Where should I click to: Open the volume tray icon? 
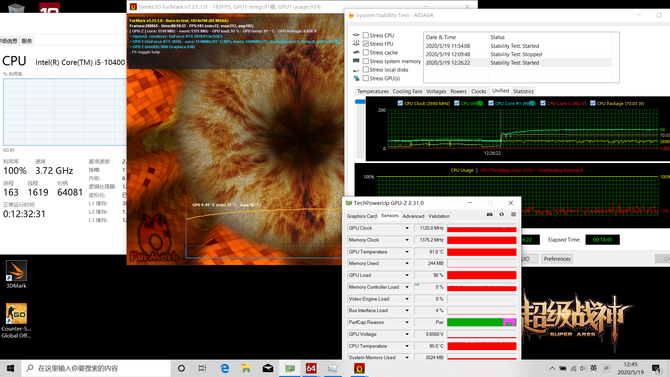[x=583, y=368]
